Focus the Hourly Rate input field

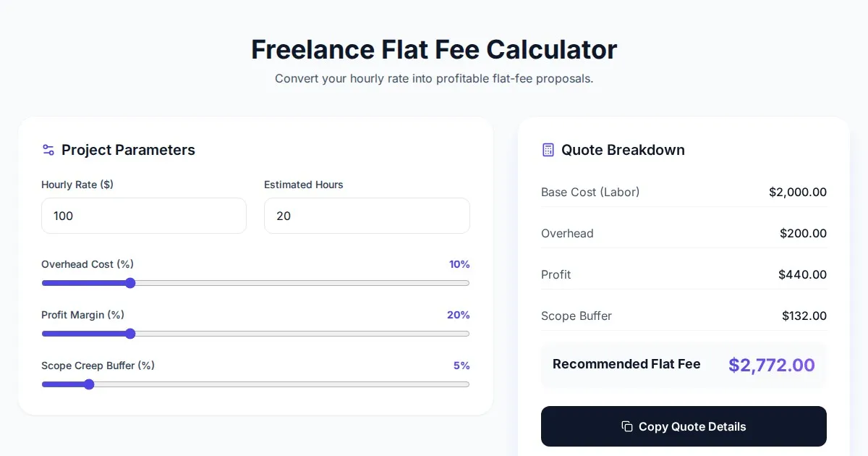(x=144, y=216)
